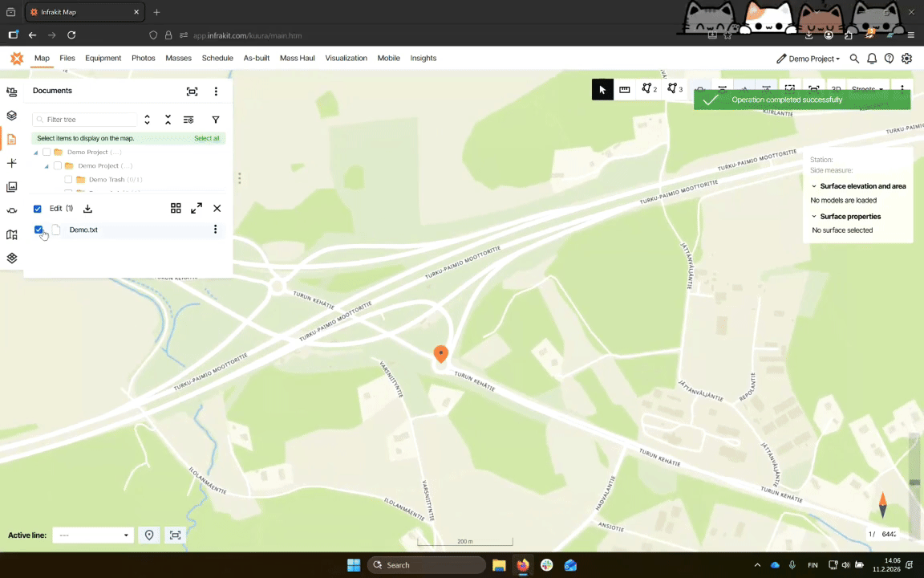Open the Photos sidebar panel icon
The width and height of the screenshot is (924, 578).
coord(11,187)
